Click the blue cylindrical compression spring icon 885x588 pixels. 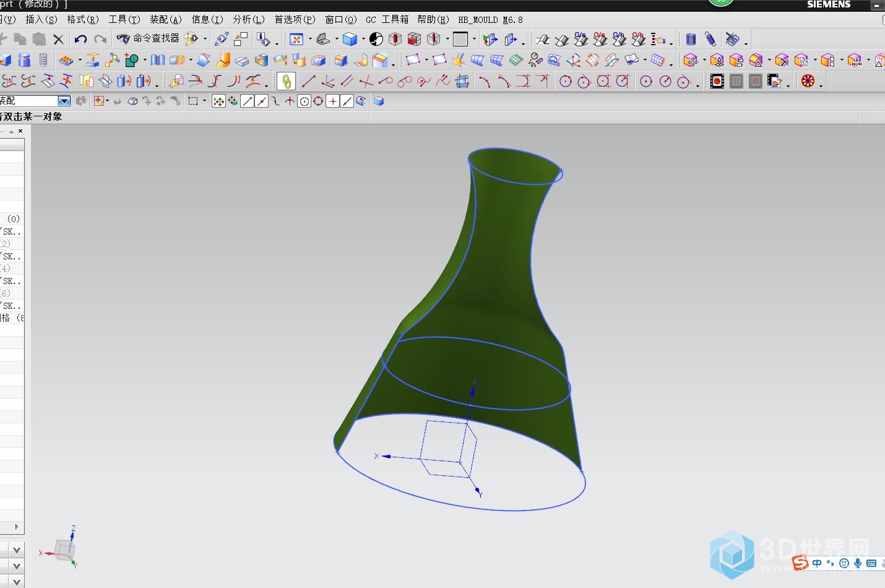[691, 40]
